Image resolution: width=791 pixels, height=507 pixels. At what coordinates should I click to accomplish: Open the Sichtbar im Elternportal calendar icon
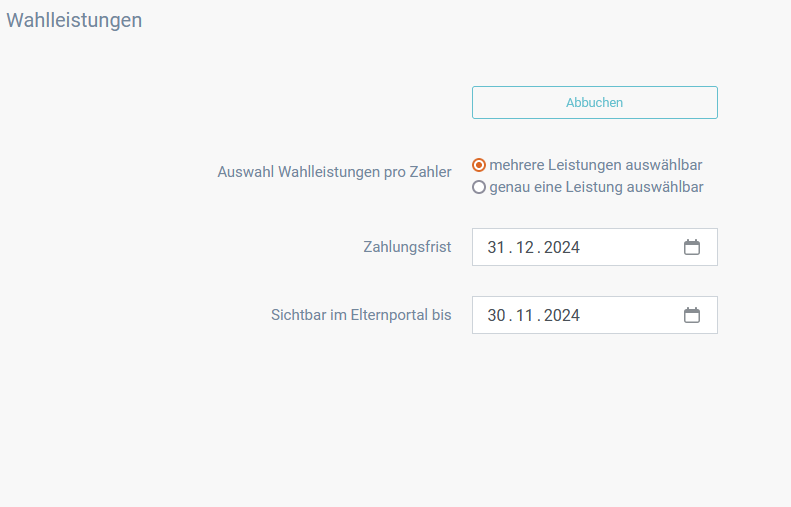[692, 315]
